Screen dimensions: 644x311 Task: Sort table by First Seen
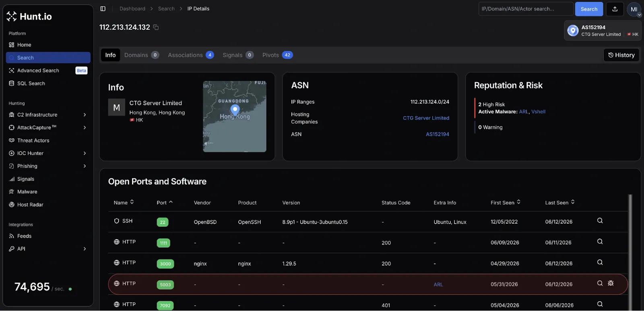coord(506,203)
